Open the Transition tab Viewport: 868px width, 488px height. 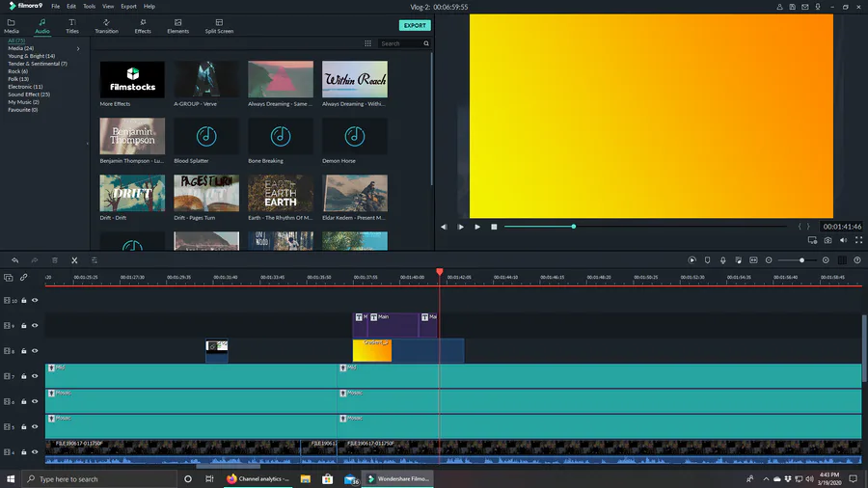106,26
